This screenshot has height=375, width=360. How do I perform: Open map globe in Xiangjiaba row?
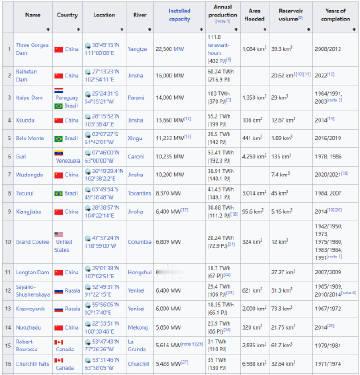(88, 208)
